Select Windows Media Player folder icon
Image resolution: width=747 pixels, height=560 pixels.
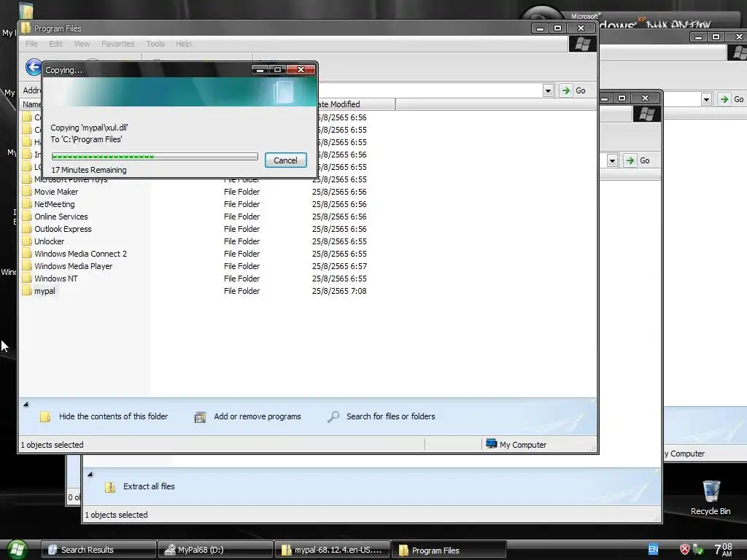pyautogui.click(x=27, y=266)
